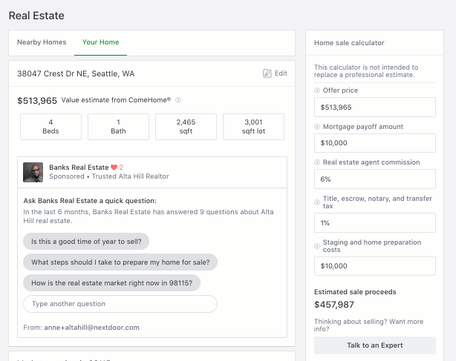Click the Edit pencil icon beside address

tap(267, 73)
